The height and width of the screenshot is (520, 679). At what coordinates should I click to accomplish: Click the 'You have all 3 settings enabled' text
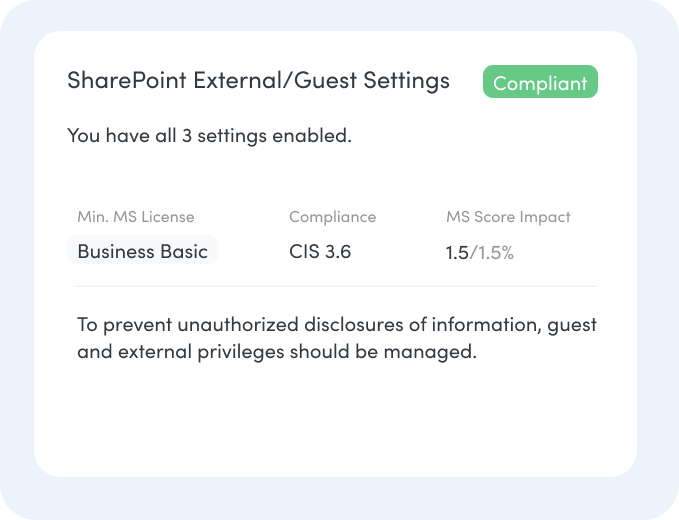click(x=209, y=135)
